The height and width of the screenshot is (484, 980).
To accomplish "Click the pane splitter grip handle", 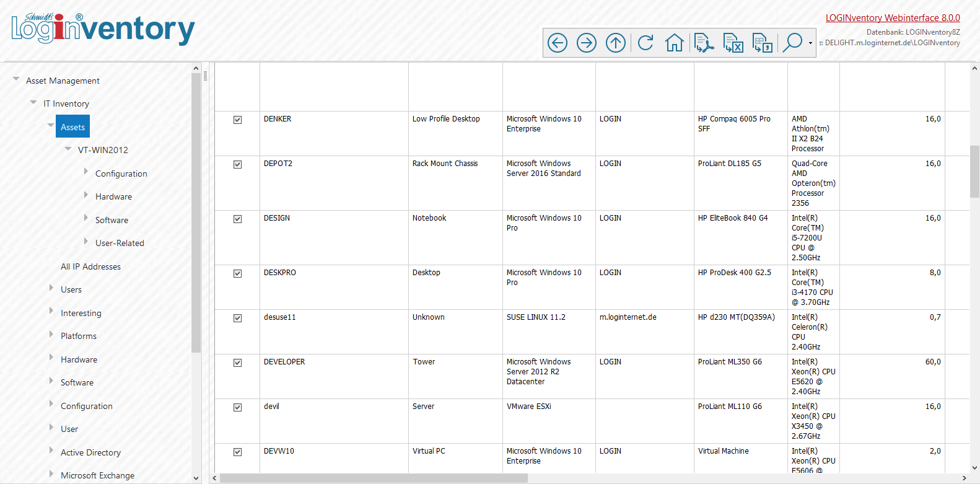I will pos(205,77).
